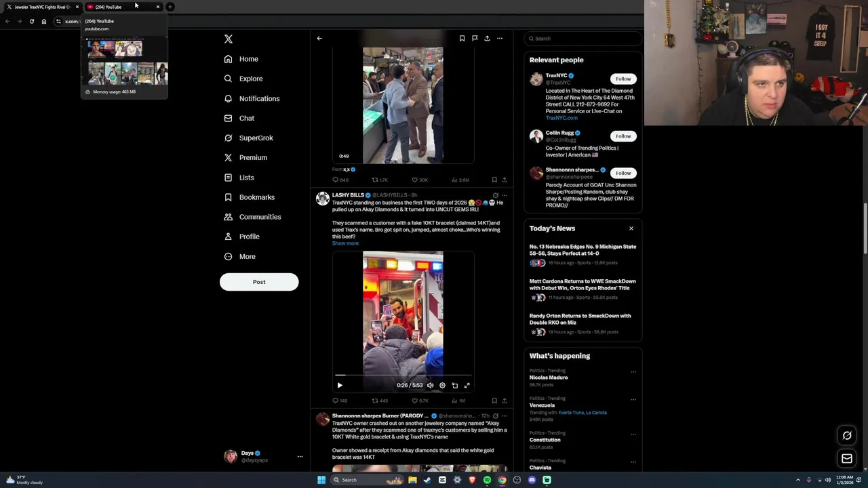Enter fullscreen on the ambulance video
868x488 pixels.
467,385
